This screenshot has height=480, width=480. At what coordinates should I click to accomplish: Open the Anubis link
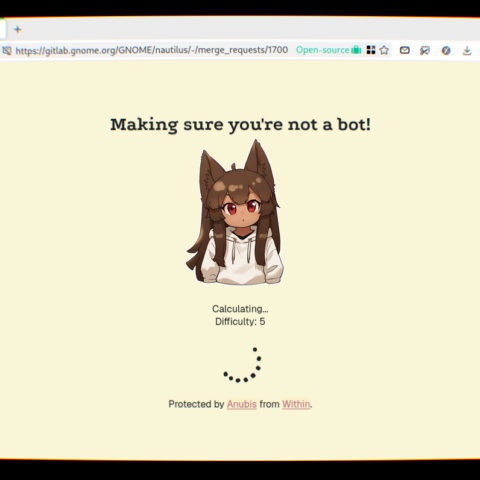click(242, 404)
